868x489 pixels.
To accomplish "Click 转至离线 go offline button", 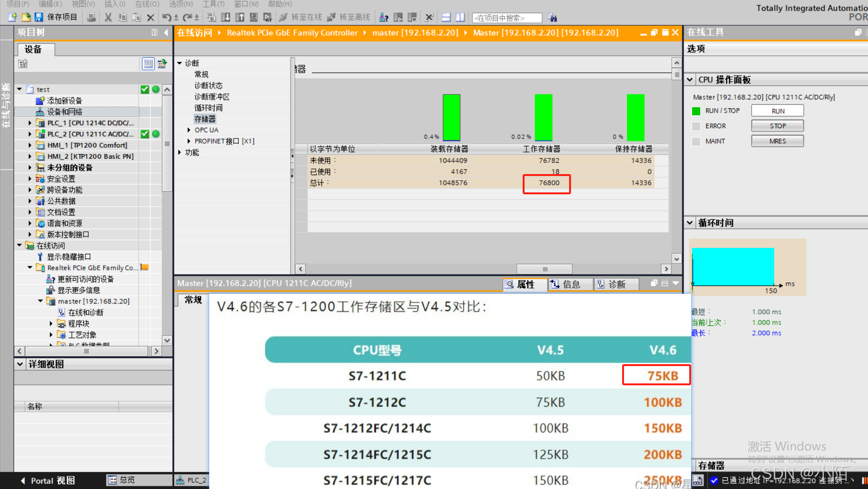I will point(349,17).
